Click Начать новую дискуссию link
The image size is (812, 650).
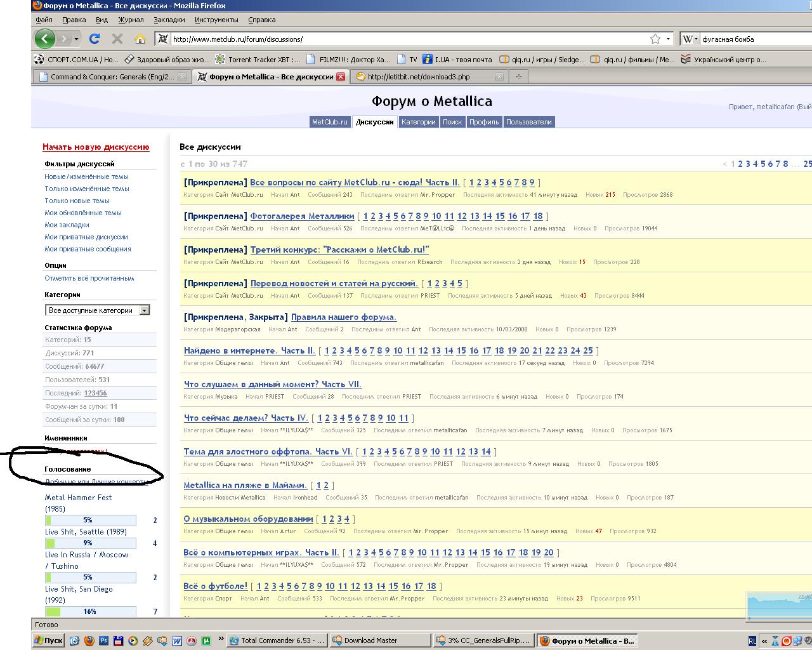click(96, 147)
